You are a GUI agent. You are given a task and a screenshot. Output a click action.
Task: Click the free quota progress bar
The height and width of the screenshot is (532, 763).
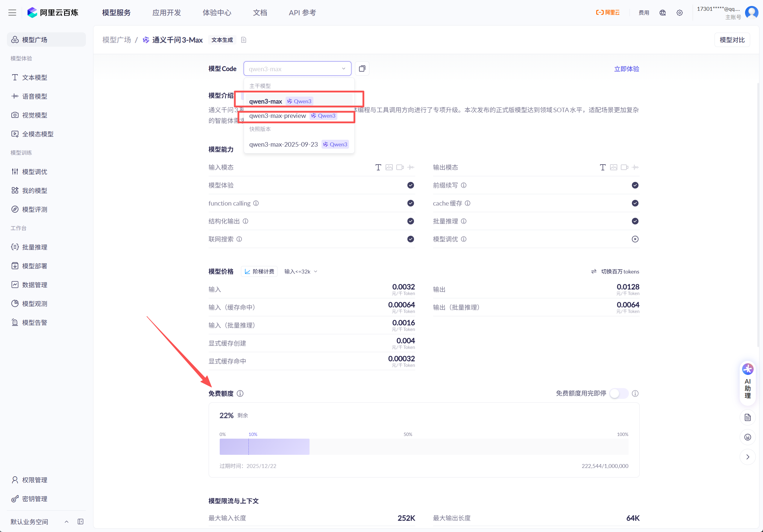coord(423,447)
